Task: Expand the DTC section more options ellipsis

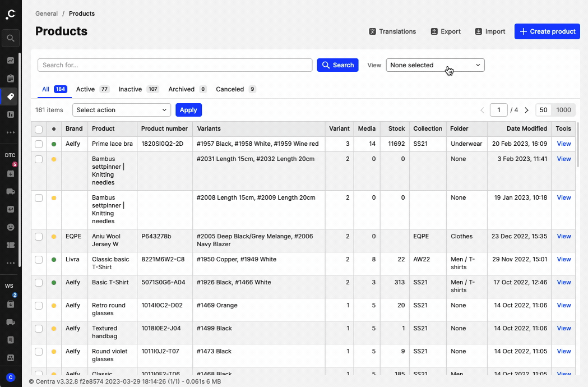Action: (x=11, y=263)
